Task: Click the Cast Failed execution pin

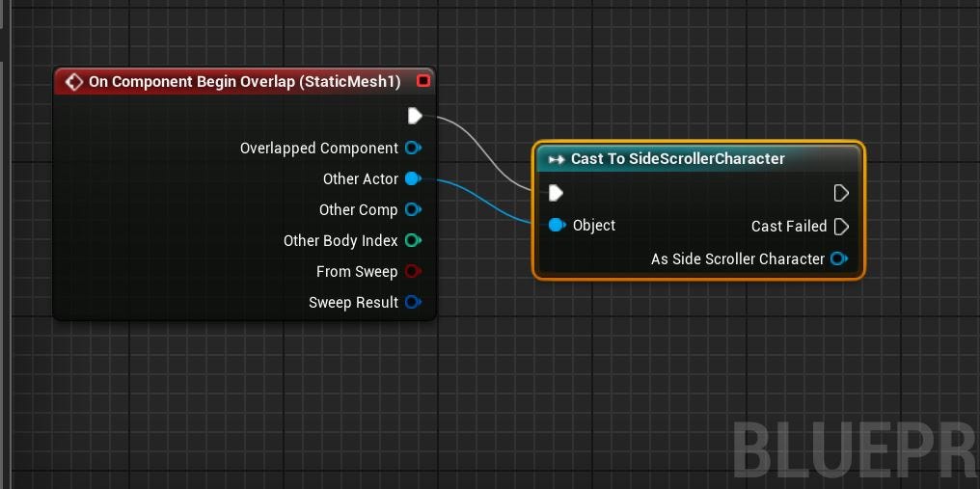Action: [841, 227]
